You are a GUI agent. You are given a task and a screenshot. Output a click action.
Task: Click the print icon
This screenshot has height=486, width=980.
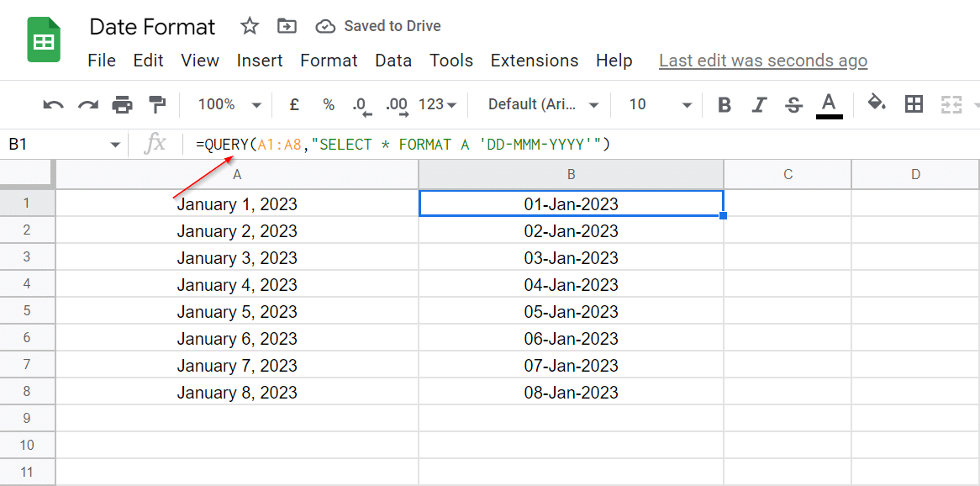pos(122,104)
